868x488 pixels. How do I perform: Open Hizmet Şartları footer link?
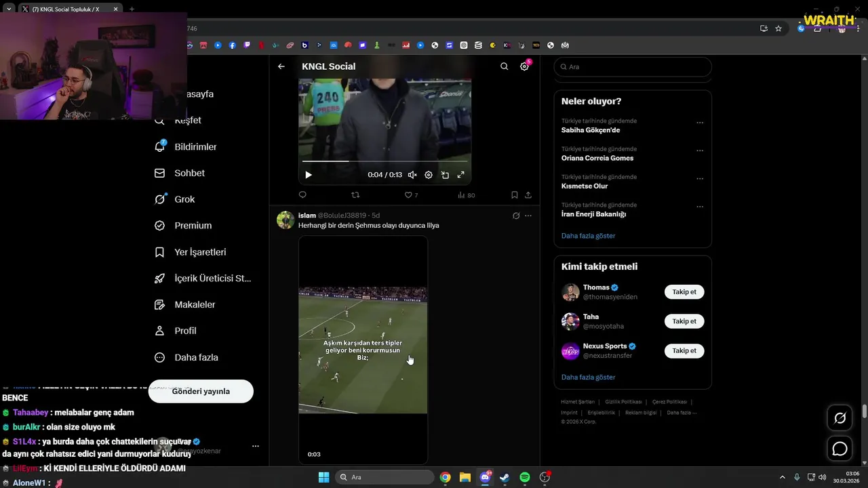(578, 402)
